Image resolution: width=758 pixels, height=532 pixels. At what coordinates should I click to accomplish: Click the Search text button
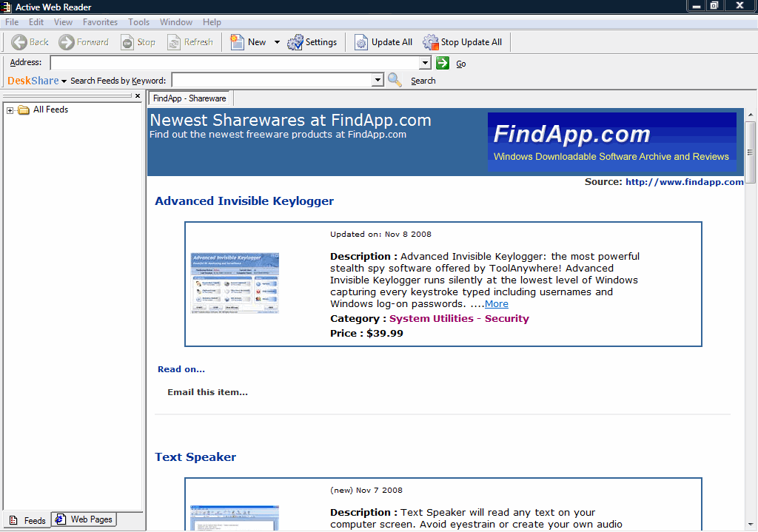423,81
